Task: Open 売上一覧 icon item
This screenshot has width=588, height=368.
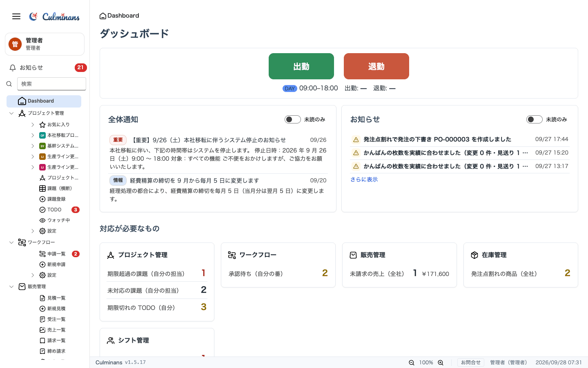Action: click(x=52, y=330)
